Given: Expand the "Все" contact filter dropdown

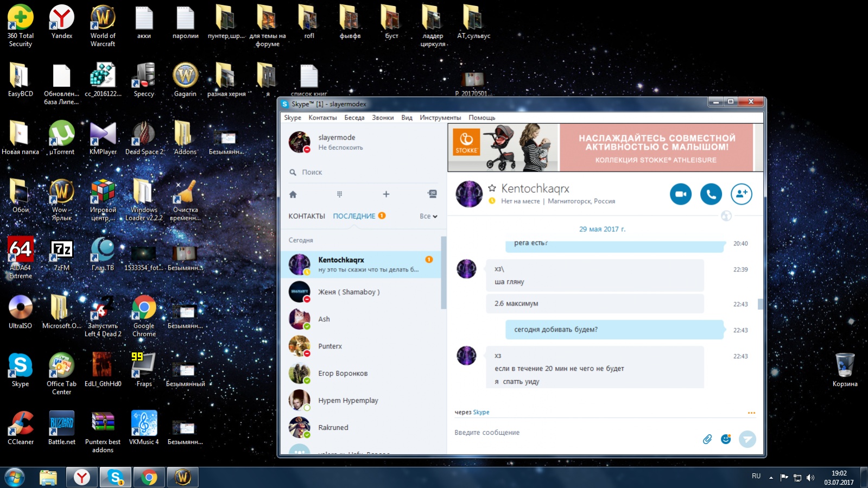Looking at the screenshot, I should (428, 216).
